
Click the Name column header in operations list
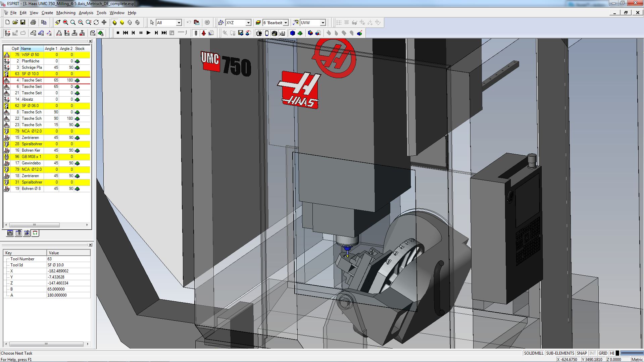(32, 49)
